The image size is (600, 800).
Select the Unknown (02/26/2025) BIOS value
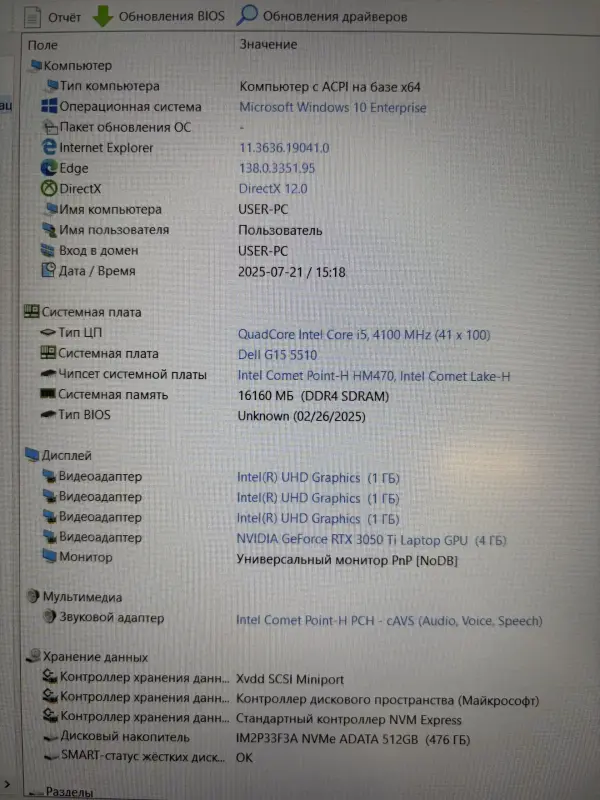[x=302, y=416]
